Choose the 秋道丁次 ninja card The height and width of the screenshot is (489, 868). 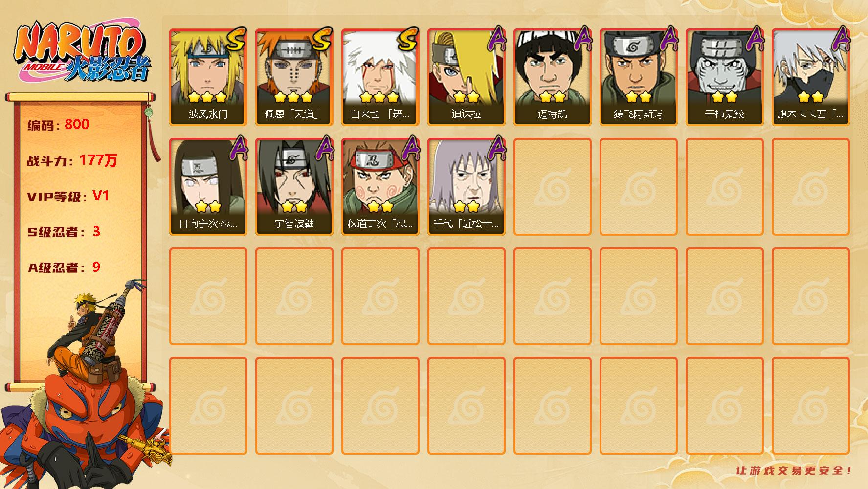pyautogui.click(x=380, y=187)
